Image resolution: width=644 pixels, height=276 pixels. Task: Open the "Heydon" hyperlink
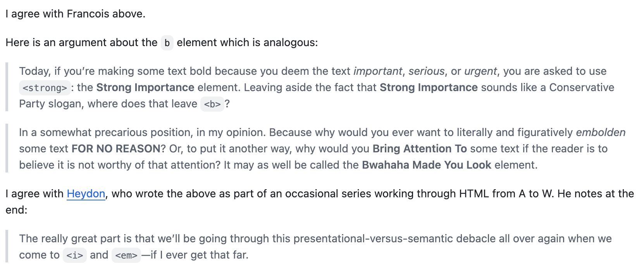[86, 193]
